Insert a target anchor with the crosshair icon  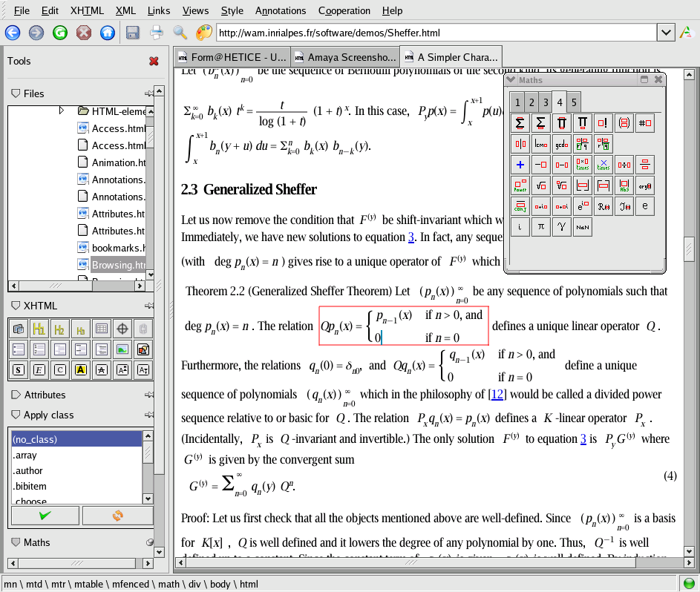[122, 329]
